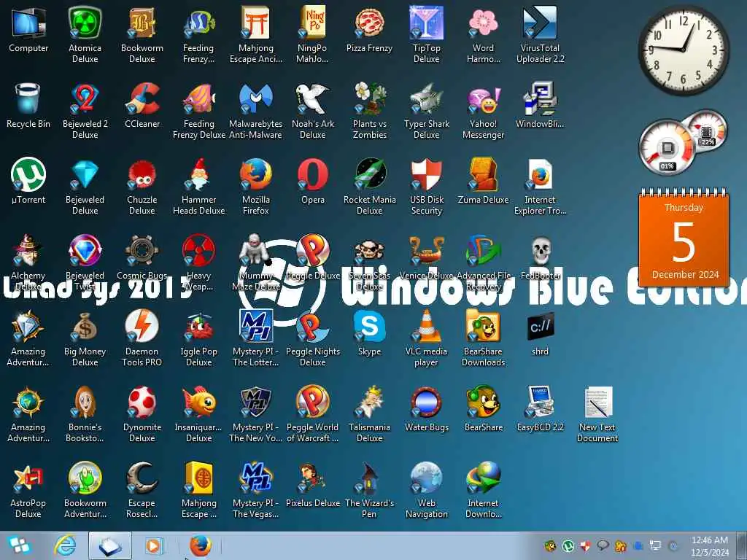Click the Insaniquarium Deluxe fish icon
The image size is (747, 560).
(x=198, y=402)
